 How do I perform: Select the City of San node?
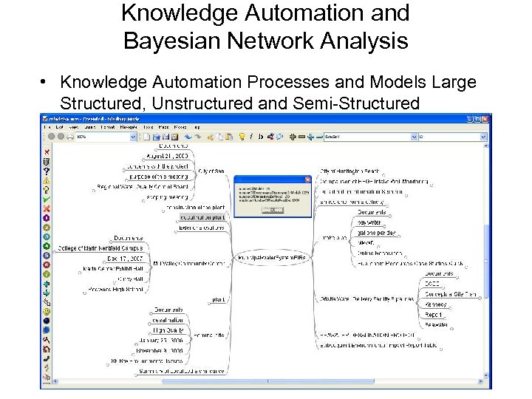(x=211, y=171)
